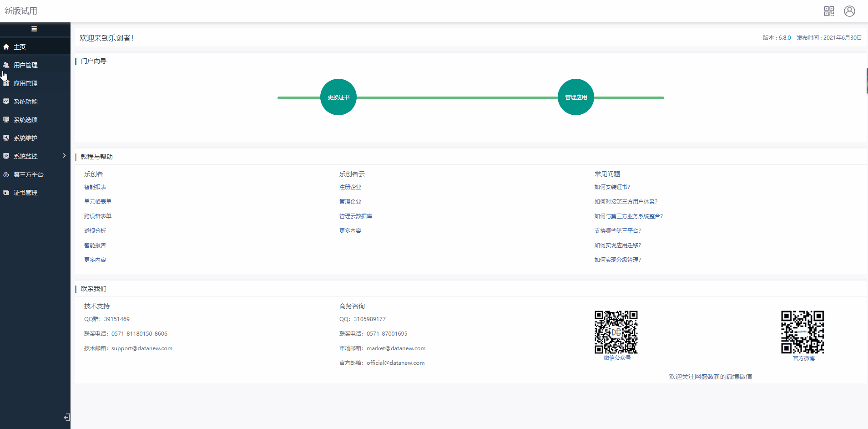
Task: Click the 证书管理 sidebar icon
Action: point(6,193)
